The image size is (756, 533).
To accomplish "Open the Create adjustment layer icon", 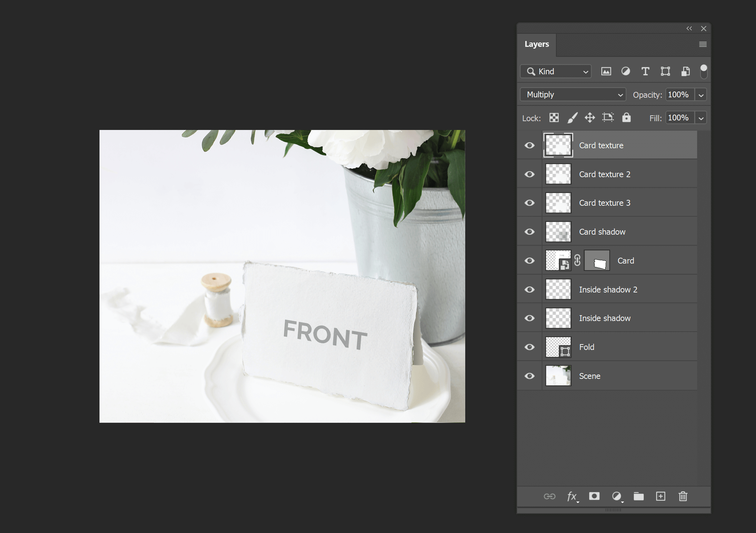I will [x=617, y=496].
